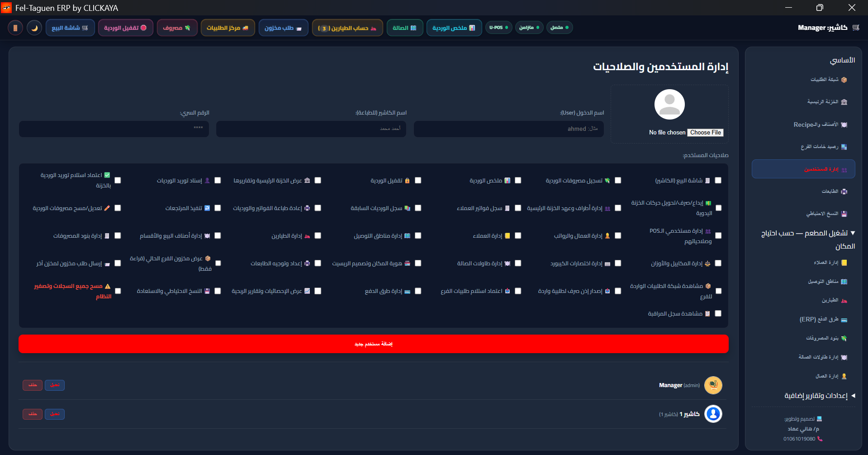Check مسح جميع السجلات وتصفير النظام
This screenshot has width=868, height=455.
(x=118, y=291)
